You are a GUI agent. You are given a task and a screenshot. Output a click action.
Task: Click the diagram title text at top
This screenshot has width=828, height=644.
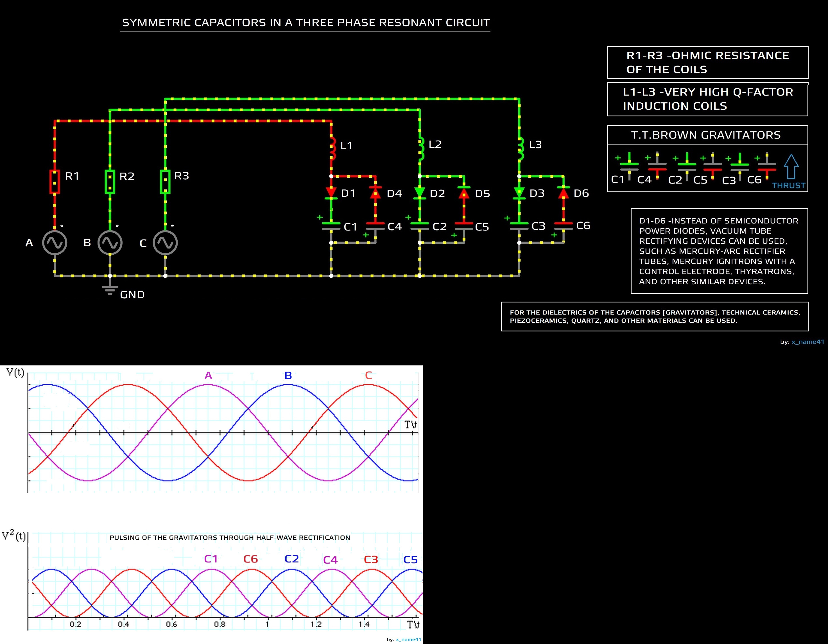[x=306, y=23]
